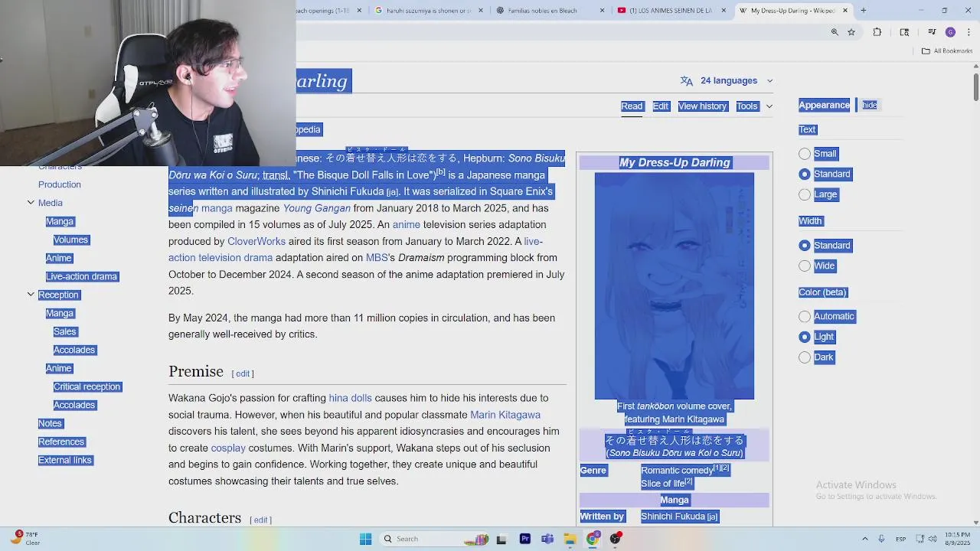Close the Familias nobles en Bleach tab
Screen dimensions: 980x551
tap(603, 11)
